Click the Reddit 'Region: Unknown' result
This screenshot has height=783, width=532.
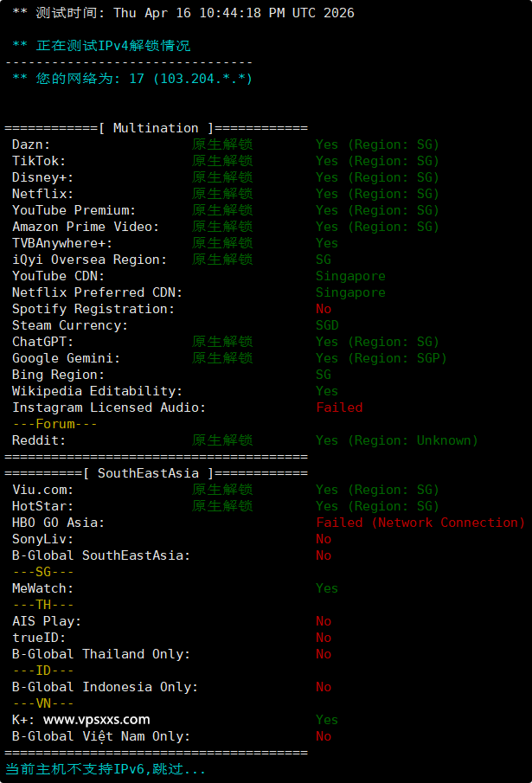click(396, 440)
